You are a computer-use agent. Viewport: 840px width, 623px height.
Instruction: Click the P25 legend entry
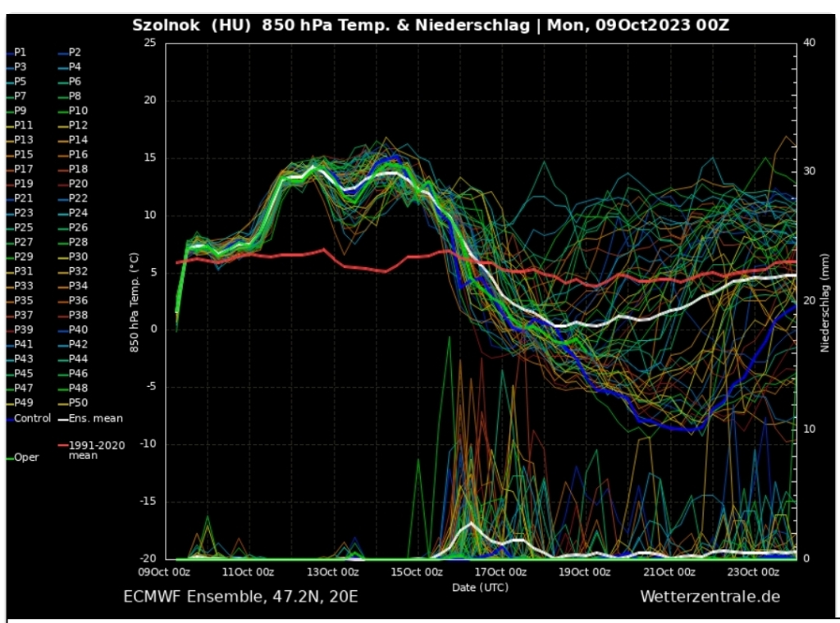point(24,227)
